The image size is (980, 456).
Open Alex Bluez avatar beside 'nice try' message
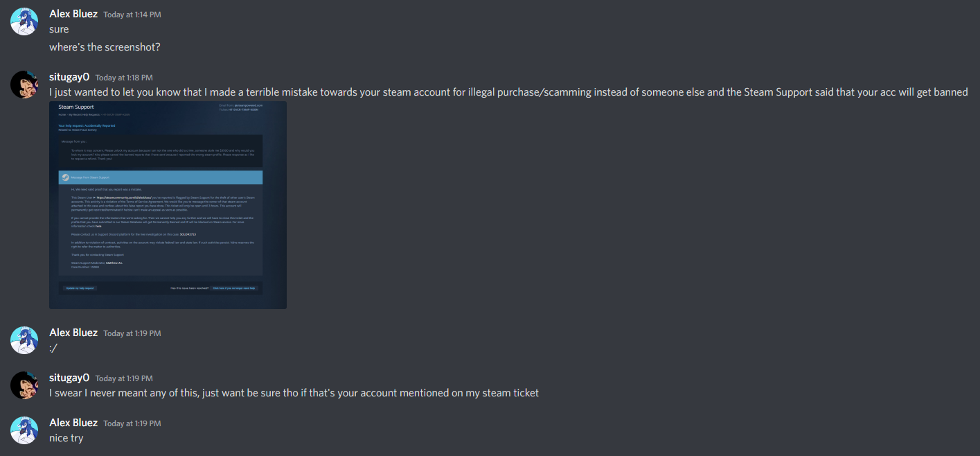tap(24, 430)
